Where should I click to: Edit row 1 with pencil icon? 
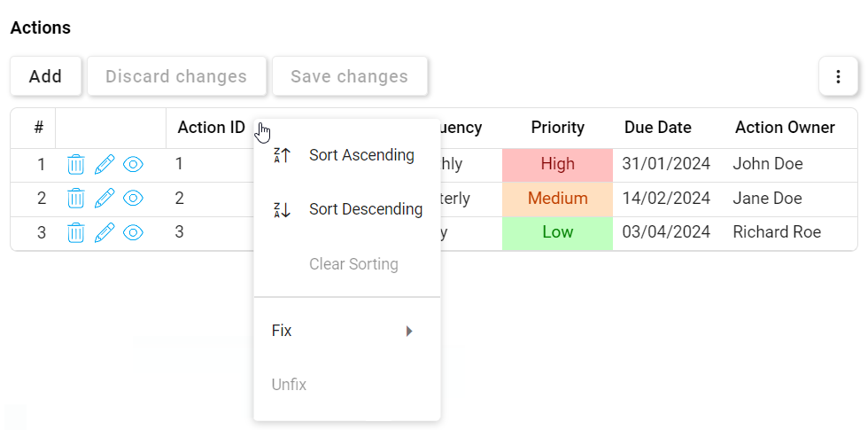pyautogui.click(x=105, y=164)
